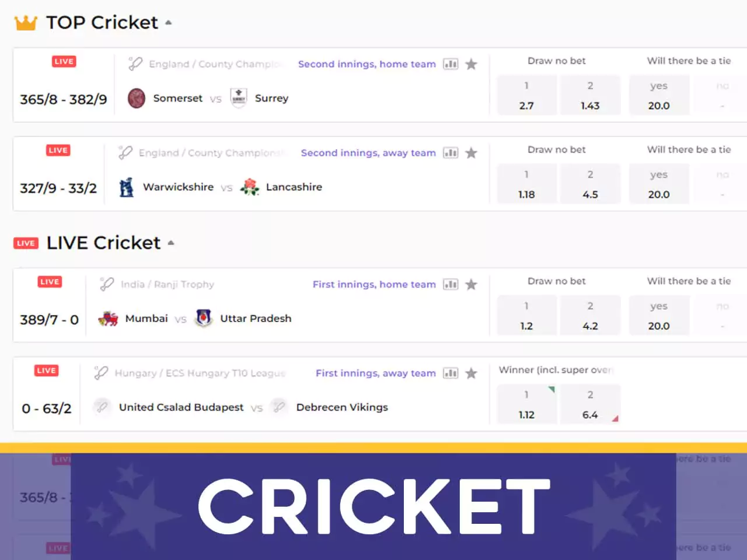Image resolution: width=747 pixels, height=560 pixels.
Task: Open statistics chart for Somerset vs Surrey
Action: click(451, 64)
